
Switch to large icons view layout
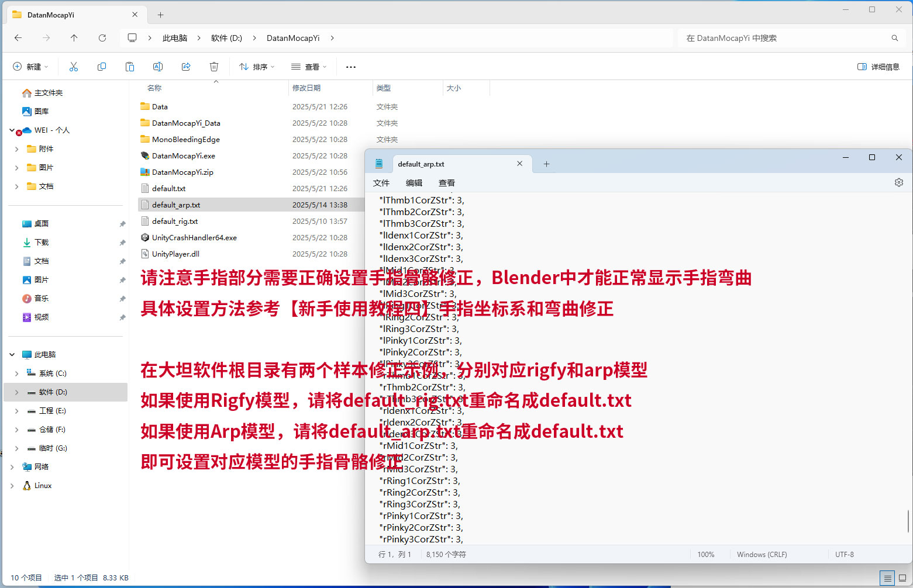tap(902, 578)
